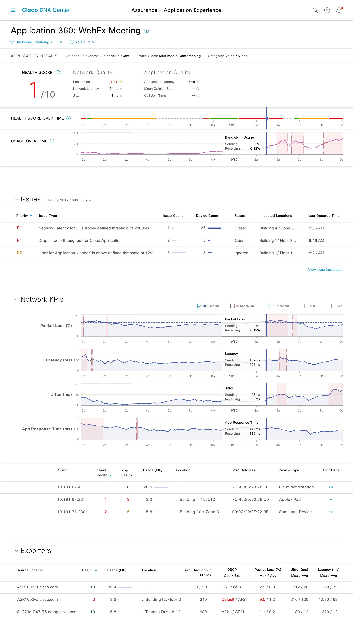Collapse the Issues section
This screenshot has width=353, height=644.
click(17, 199)
